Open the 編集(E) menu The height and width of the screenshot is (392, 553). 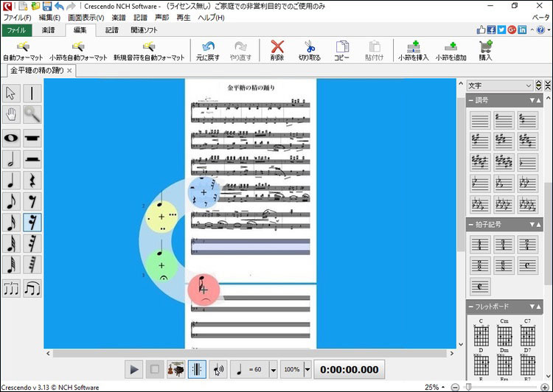pos(49,18)
